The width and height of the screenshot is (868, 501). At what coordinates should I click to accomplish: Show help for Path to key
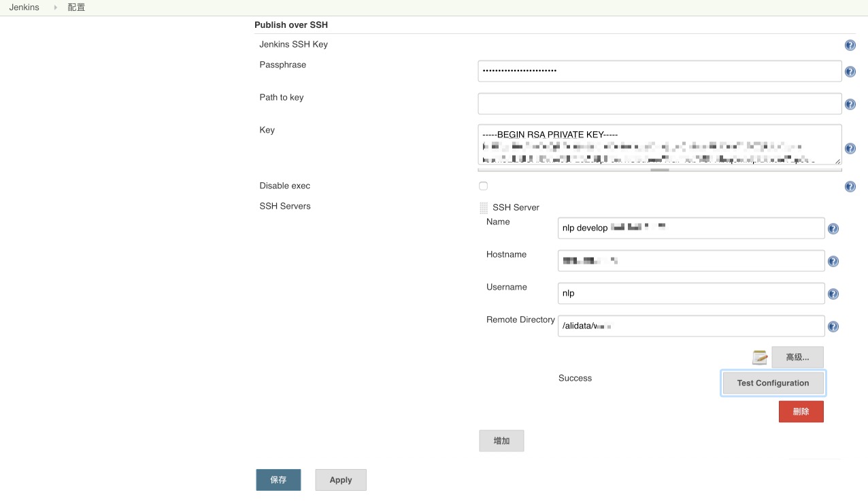850,105
